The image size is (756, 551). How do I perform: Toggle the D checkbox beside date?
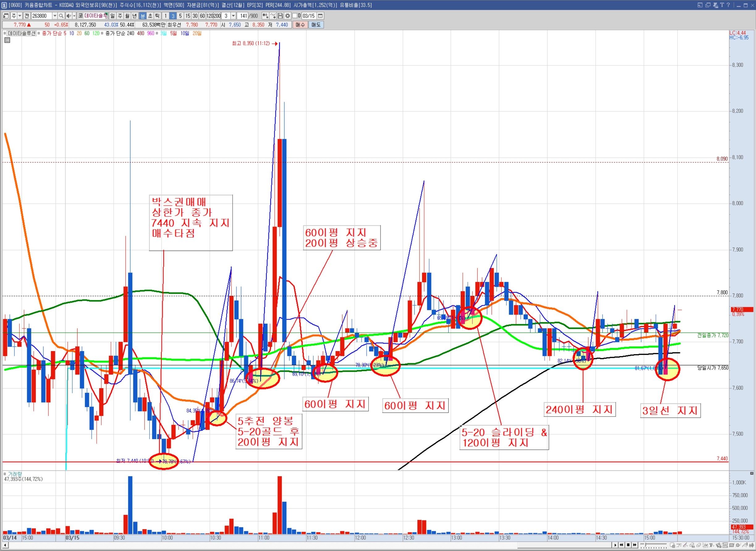pyautogui.click(x=295, y=16)
